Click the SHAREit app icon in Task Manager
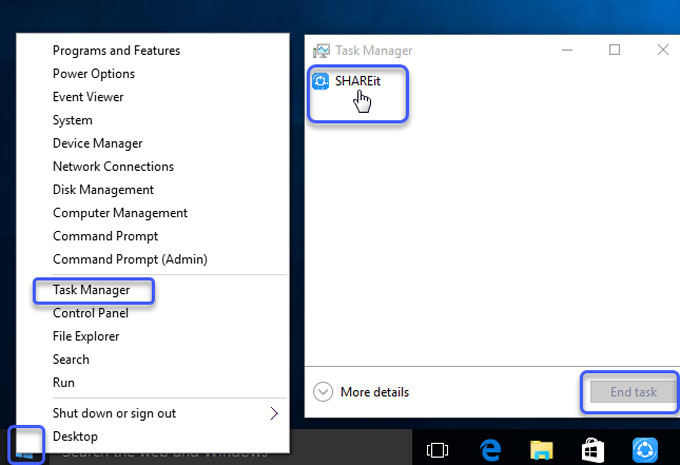This screenshot has height=465, width=680. [x=320, y=81]
